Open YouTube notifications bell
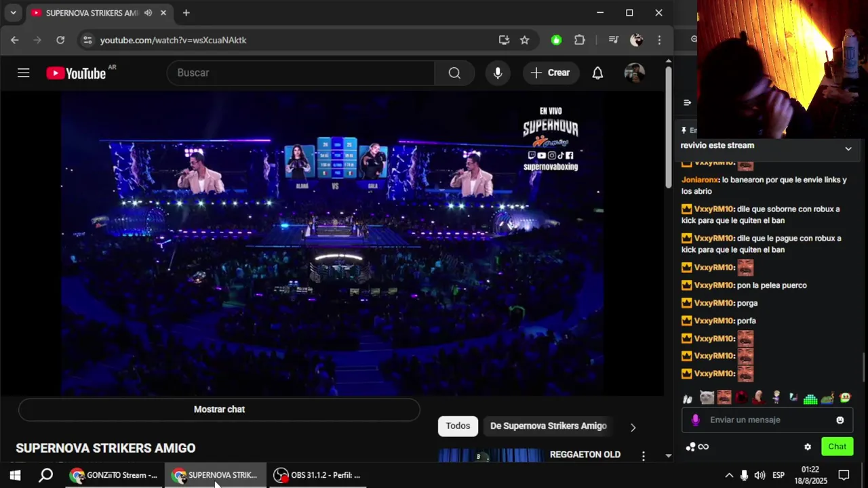This screenshot has width=868, height=488. 597,73
